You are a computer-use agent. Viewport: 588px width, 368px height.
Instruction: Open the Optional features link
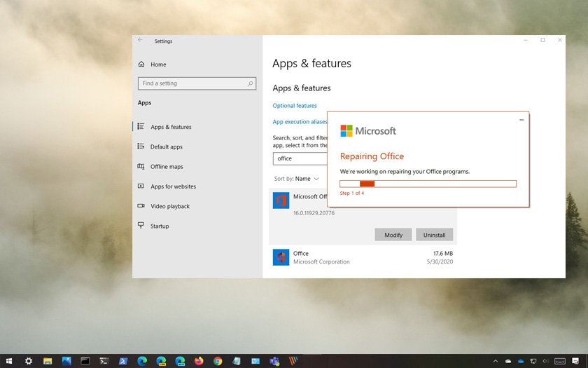coord(295,106)
